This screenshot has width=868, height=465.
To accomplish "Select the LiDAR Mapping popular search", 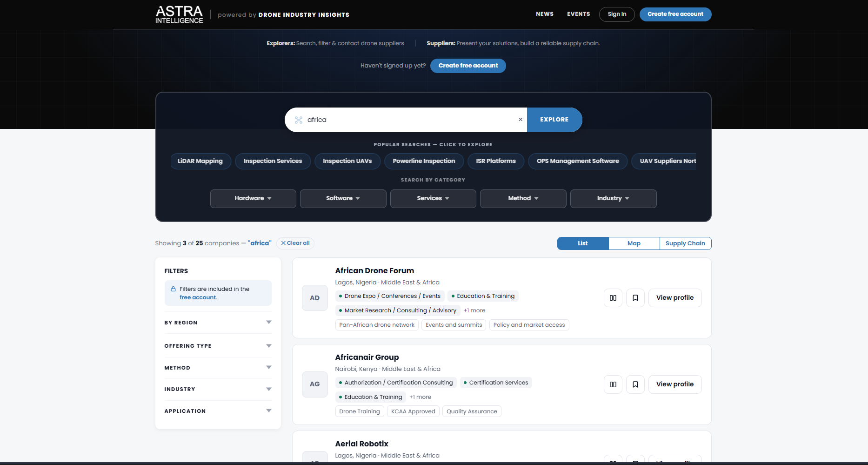I will [x=200, y=161].
